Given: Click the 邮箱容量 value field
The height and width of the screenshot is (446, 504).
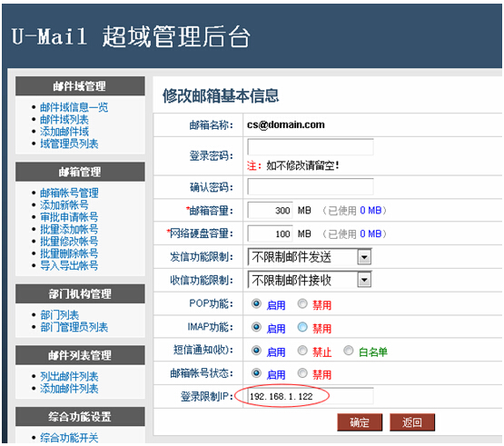Looking at the screenshot, I should coord(270,211).
